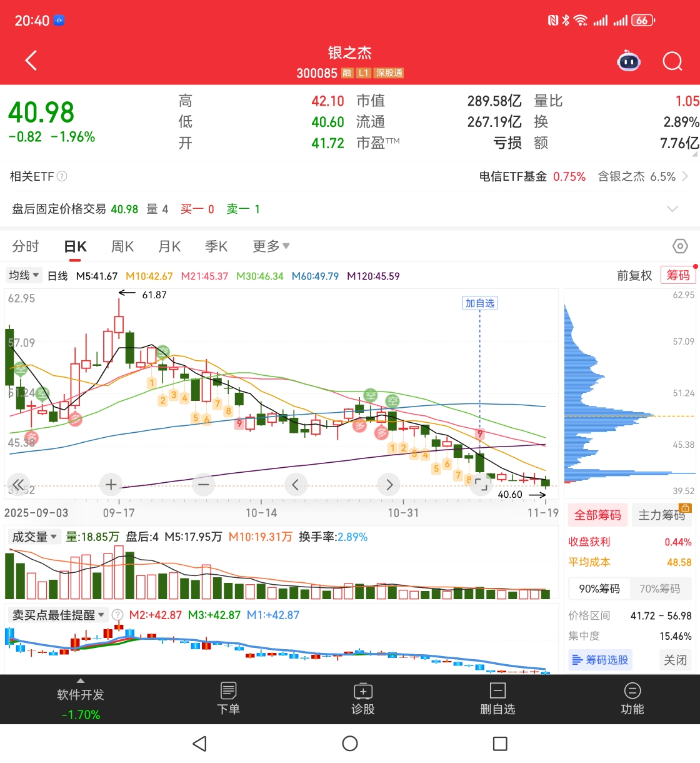This screenshot has height=763, width=700.
Task: Tap the Android recent apps button
Action: click(x=500, y=744)
